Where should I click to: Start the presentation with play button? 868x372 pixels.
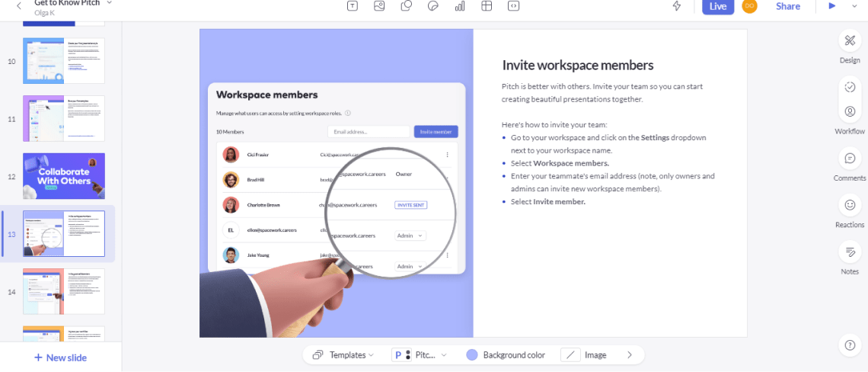tap(831, 6)
